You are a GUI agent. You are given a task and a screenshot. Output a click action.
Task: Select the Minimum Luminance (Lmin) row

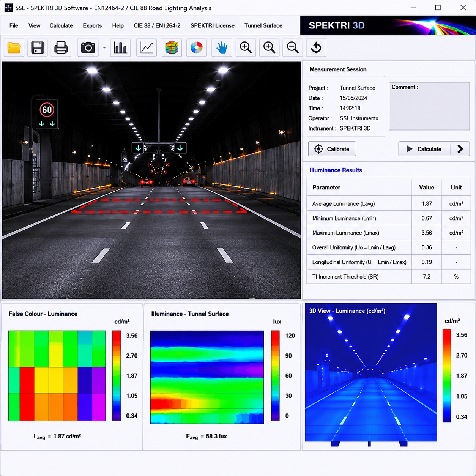coord(388,218)
